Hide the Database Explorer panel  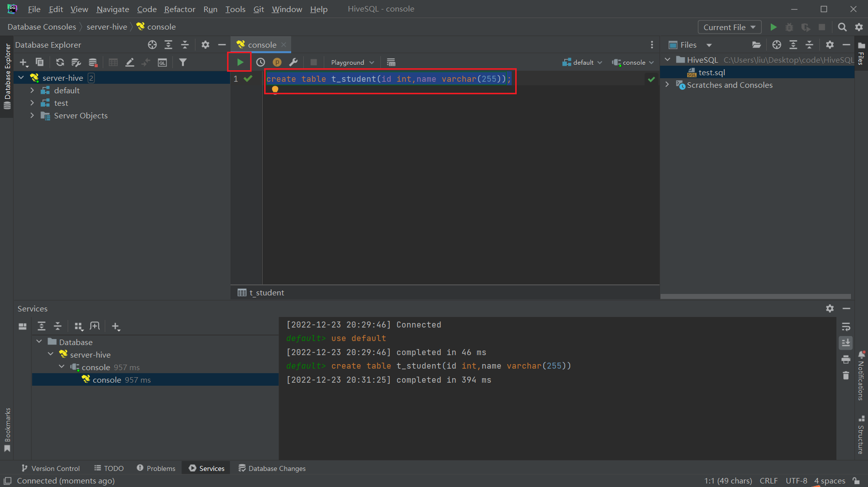pos(222,45)
